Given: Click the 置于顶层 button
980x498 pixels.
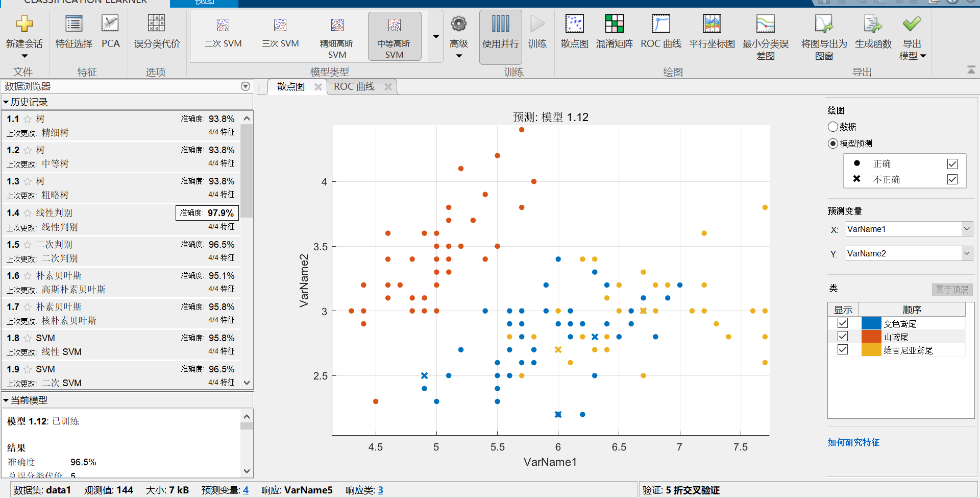Looking at the screenshot, I should click(x=952, y=290).
